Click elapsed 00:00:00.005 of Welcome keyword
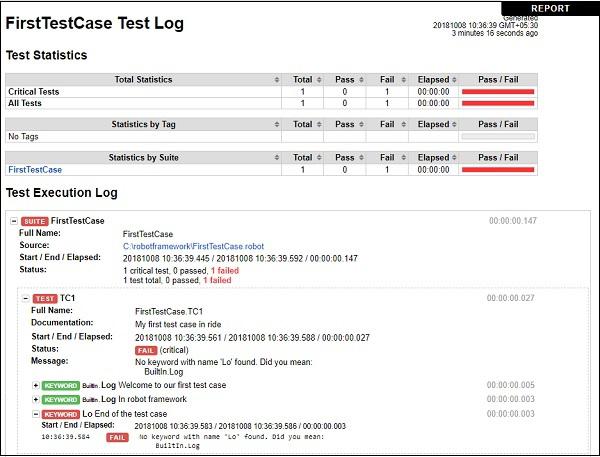Screen dimensions: 600x457 coord(510,385)
